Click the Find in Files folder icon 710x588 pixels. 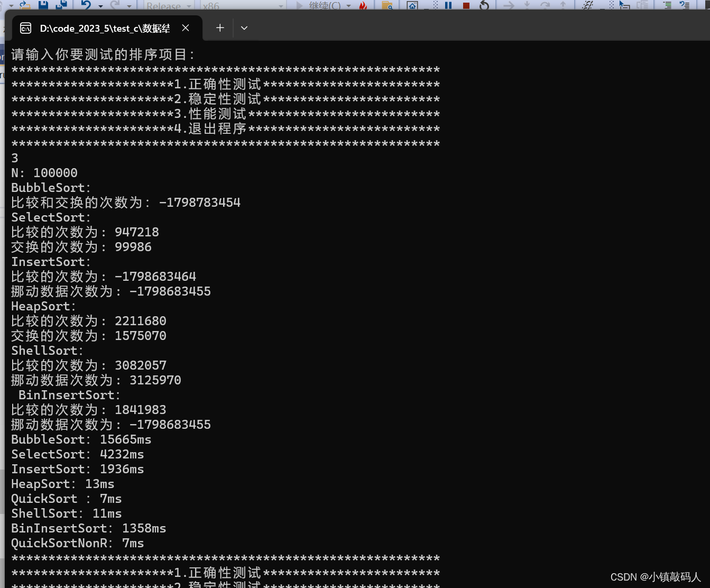(x=387, y=5)
